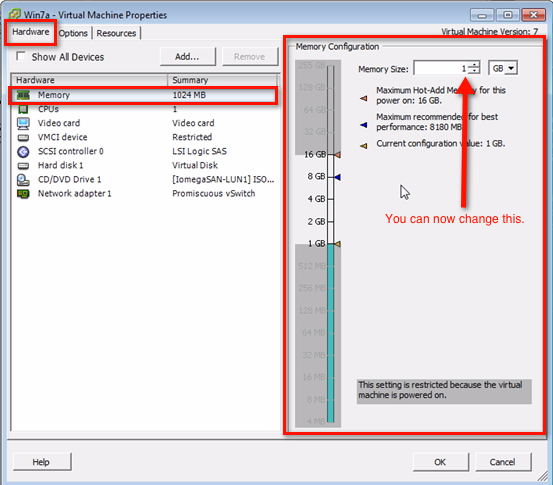The width and height of the screenshot is (553, 485).
Task: Enable the Show All Devices checkbox
Action: pos(21,56)
